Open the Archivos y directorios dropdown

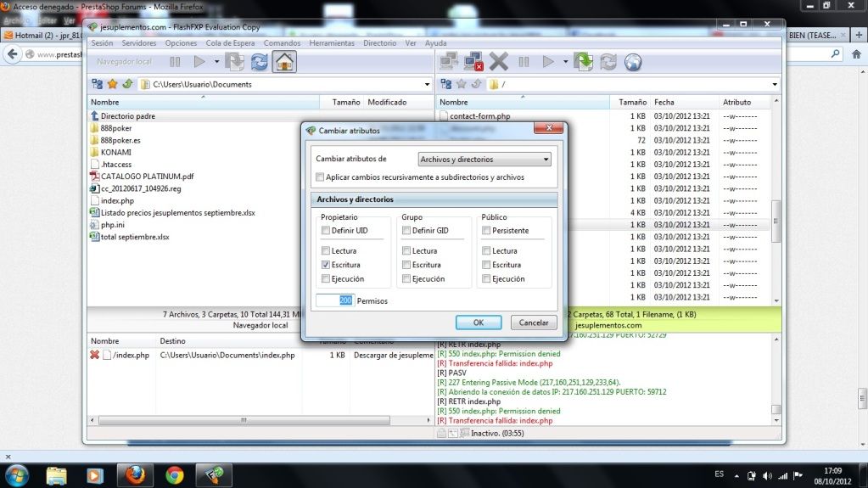pos(485,159)
